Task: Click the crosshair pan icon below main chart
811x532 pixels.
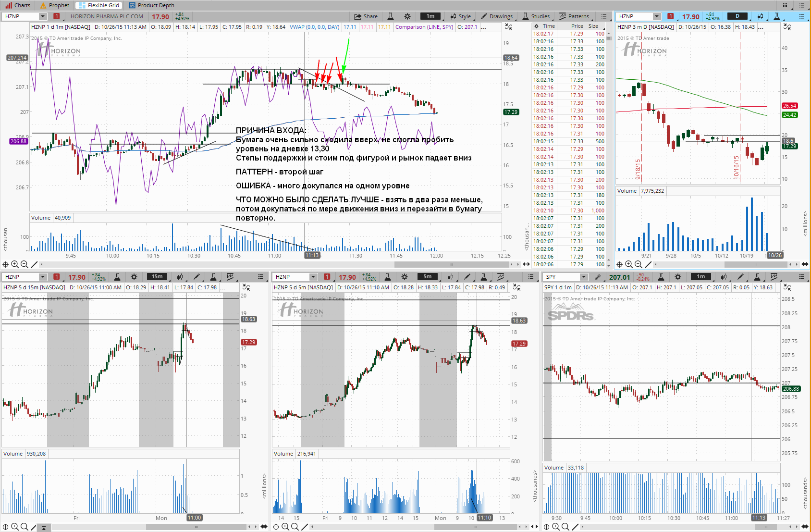Action: click(6, 264)
